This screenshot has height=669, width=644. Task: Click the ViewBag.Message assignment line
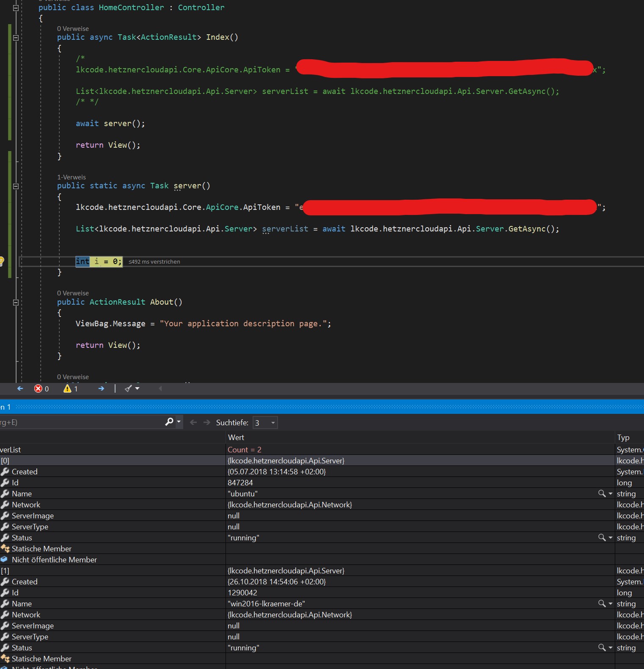(203, 324)
